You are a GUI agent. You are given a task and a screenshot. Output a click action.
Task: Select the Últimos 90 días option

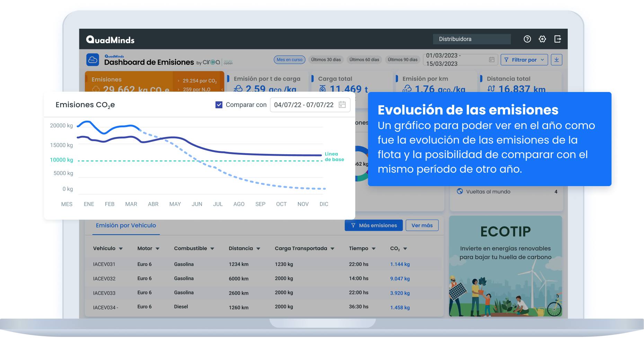tap(403, 60)
